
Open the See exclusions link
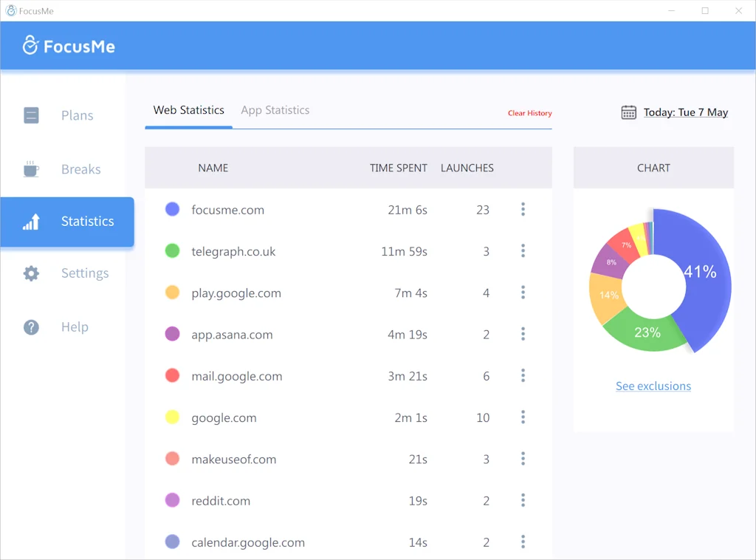tap(653, 386)
